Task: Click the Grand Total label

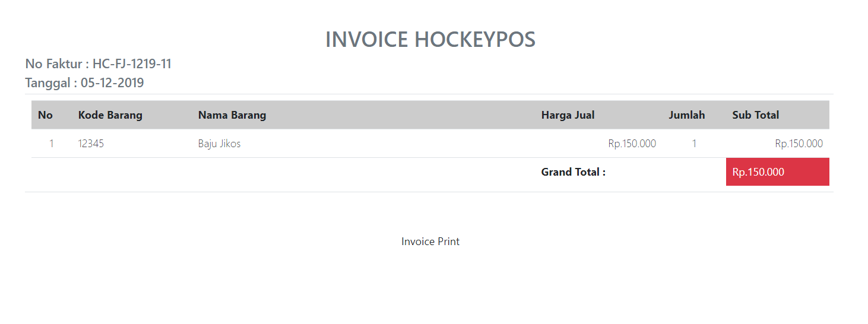Action: pos(574,172)
